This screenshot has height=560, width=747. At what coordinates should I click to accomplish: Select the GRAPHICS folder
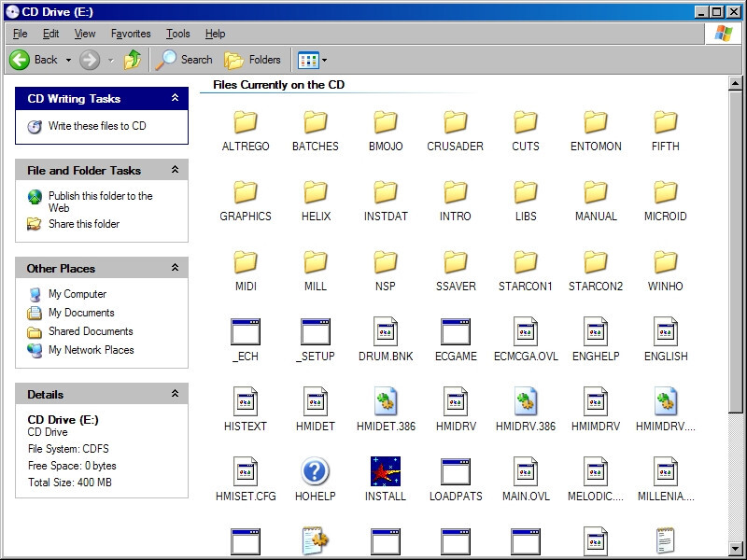pyautogui.click(x=246, y=201)
